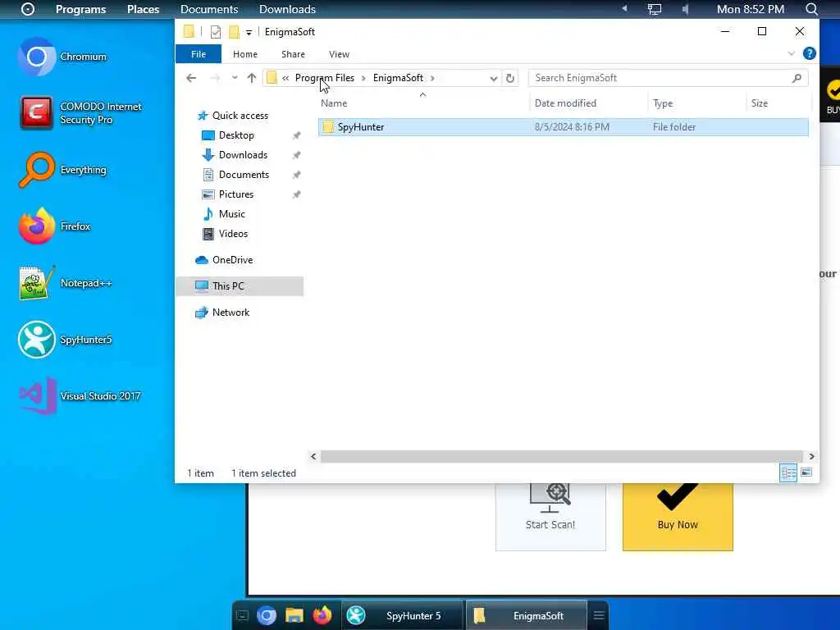
Task: Click the clock showing Mon 8:52 PM
Action: [x=751, y=9]
